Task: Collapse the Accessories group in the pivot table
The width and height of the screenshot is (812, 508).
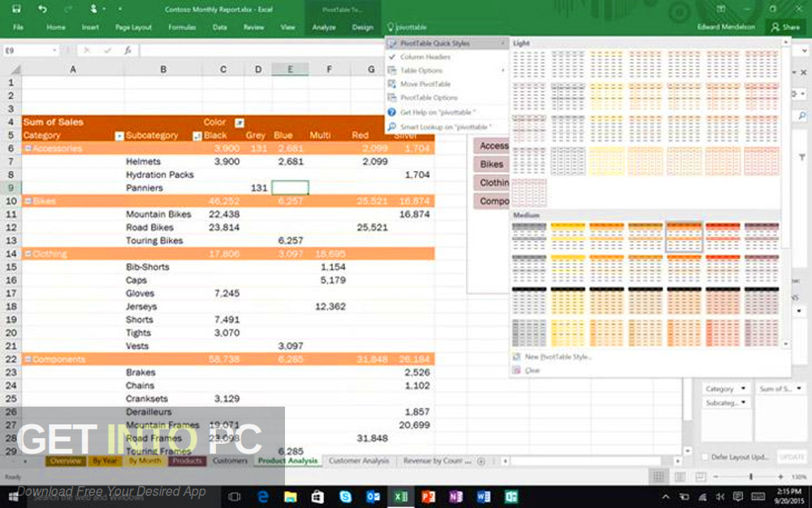Action: [28, 149]
